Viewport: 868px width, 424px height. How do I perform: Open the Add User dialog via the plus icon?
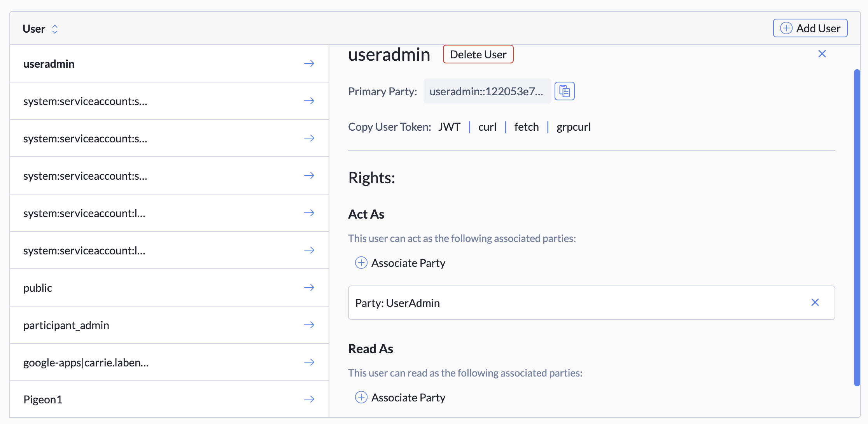pyautogui.click(x=787, y=28)
